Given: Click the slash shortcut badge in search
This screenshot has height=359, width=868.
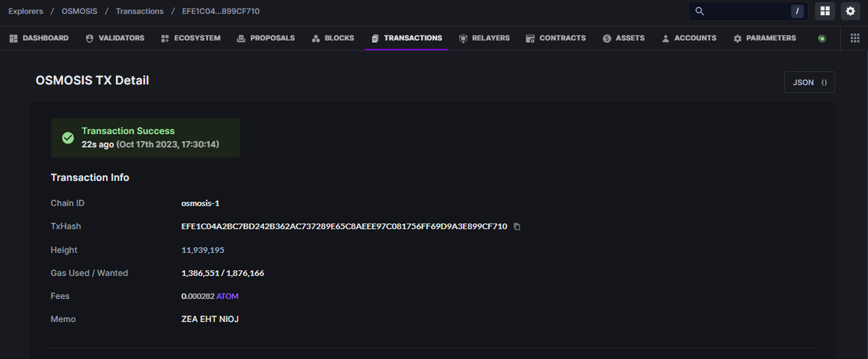Looking at the screenshot, I should (x=797, y=11).
